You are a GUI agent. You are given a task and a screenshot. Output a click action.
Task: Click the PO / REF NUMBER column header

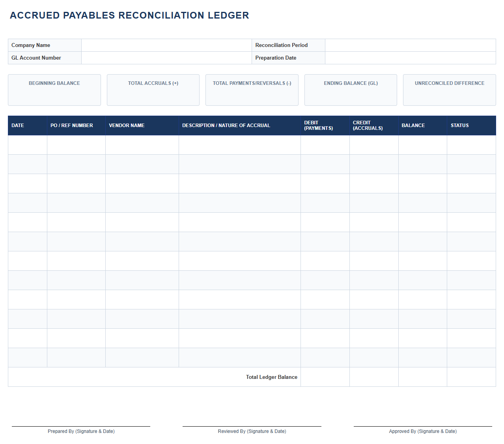pyautogui.click(x=76, y=126)
